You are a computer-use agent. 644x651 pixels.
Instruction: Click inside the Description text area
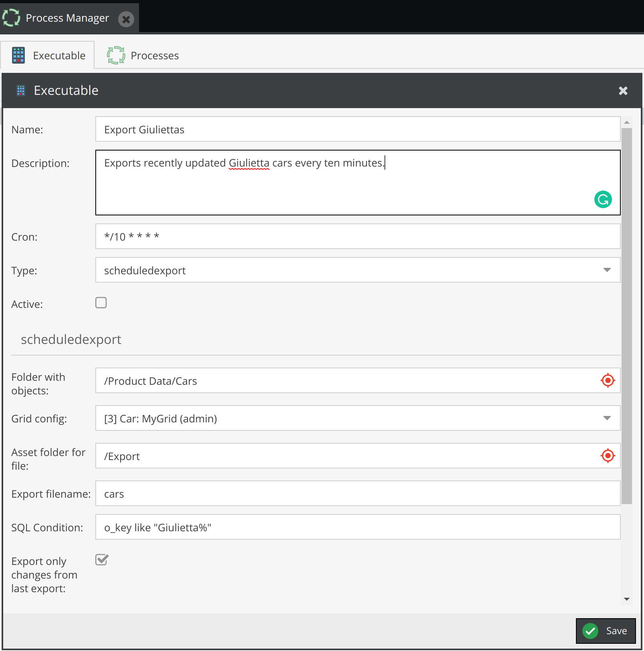[358, 183]
